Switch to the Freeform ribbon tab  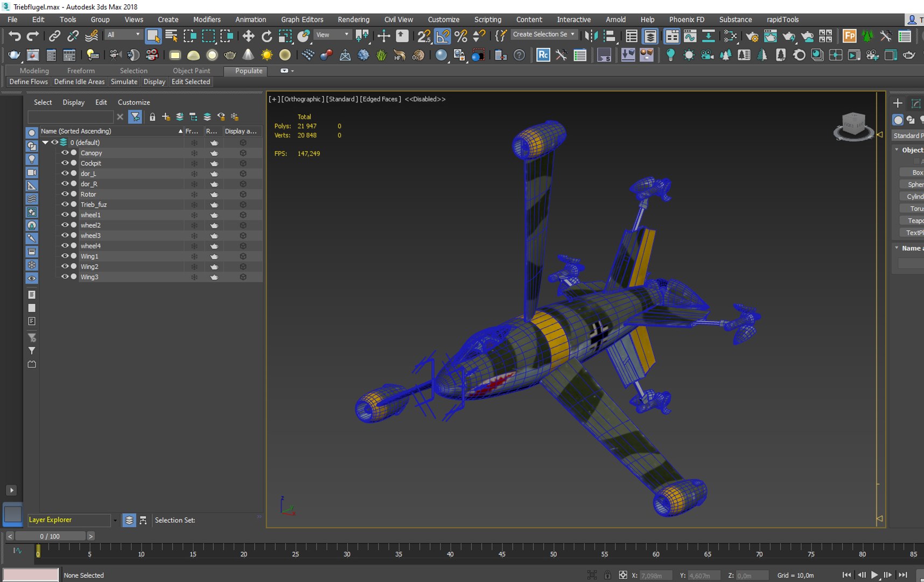click(x=81, y=71)
